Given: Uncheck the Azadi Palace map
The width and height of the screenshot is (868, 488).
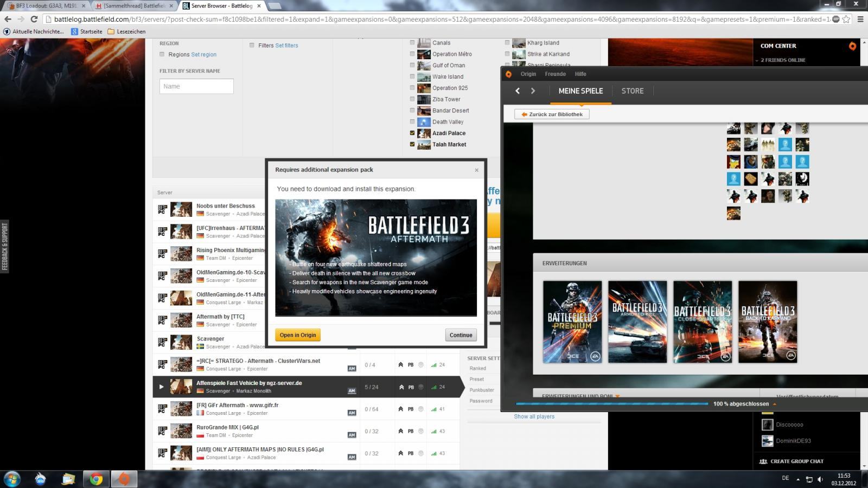Looking at the screenshot, I should (x=412, y=133).
